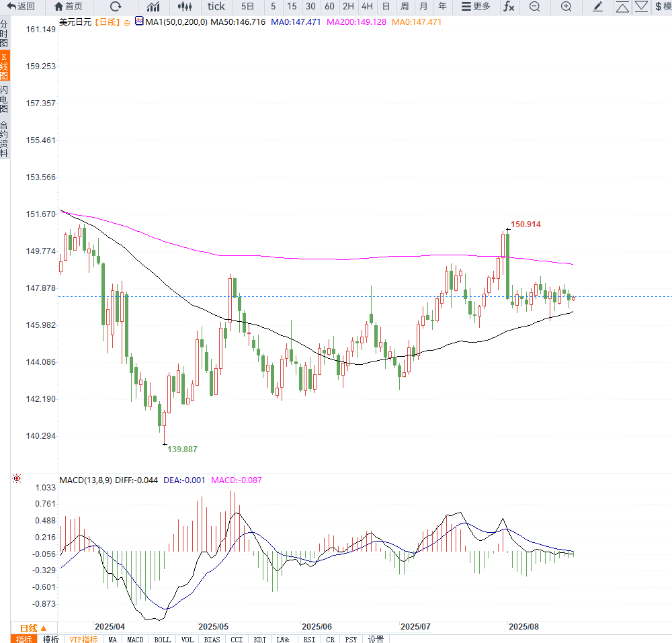Select the 4H timeframe
This screenshot has width=672, height=643.
coord(368,7)
